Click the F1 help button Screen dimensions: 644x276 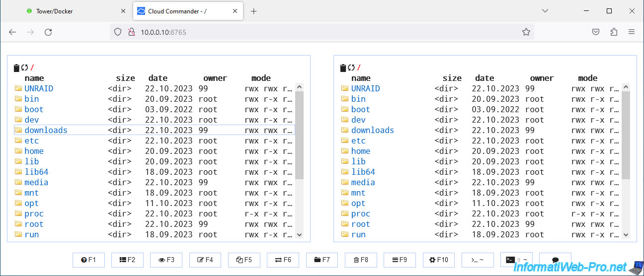[89, 260]
